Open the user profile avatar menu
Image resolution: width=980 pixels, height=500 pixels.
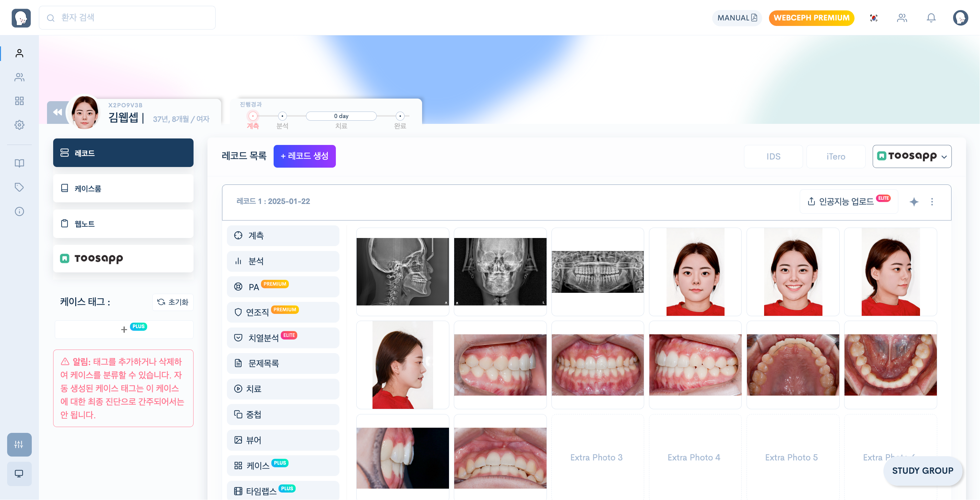[960, 18]
